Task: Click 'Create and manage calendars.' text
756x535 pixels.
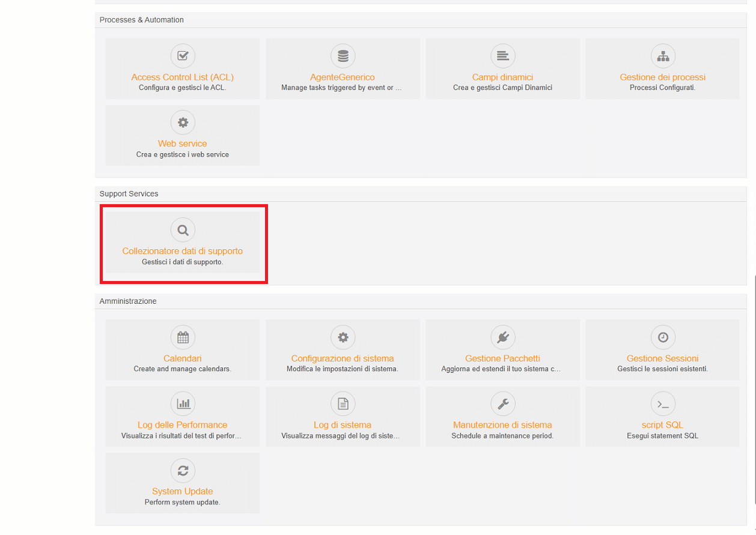Action: 183,369
